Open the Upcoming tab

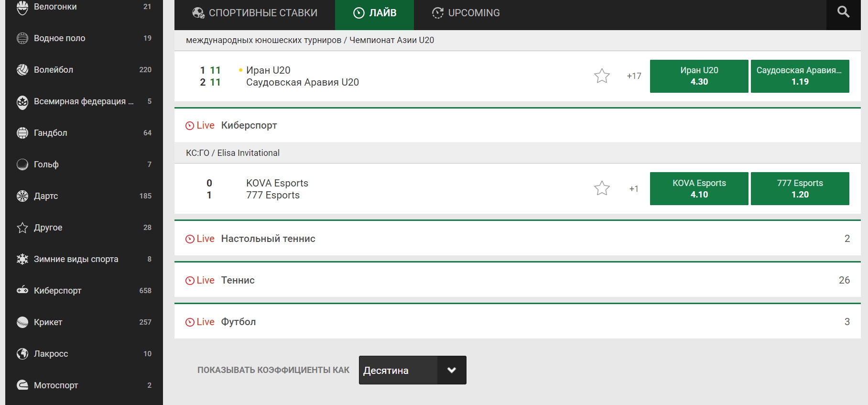(466, 13)
